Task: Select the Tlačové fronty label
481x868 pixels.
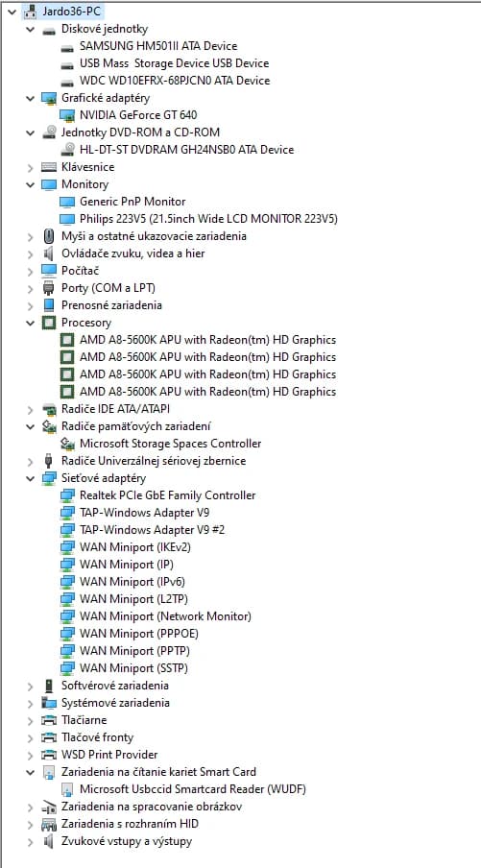Action: click(97, 737)
